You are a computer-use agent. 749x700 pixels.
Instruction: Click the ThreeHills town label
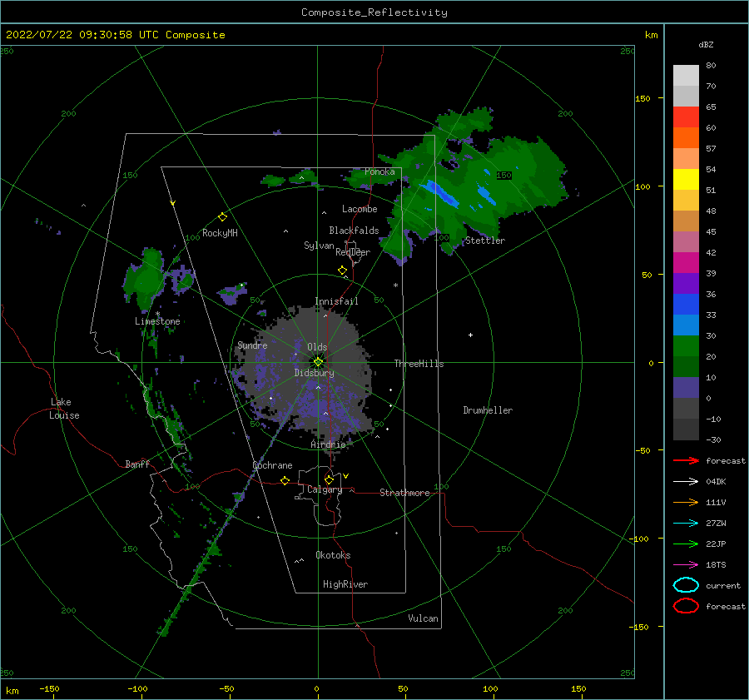[x=419, y=364]
